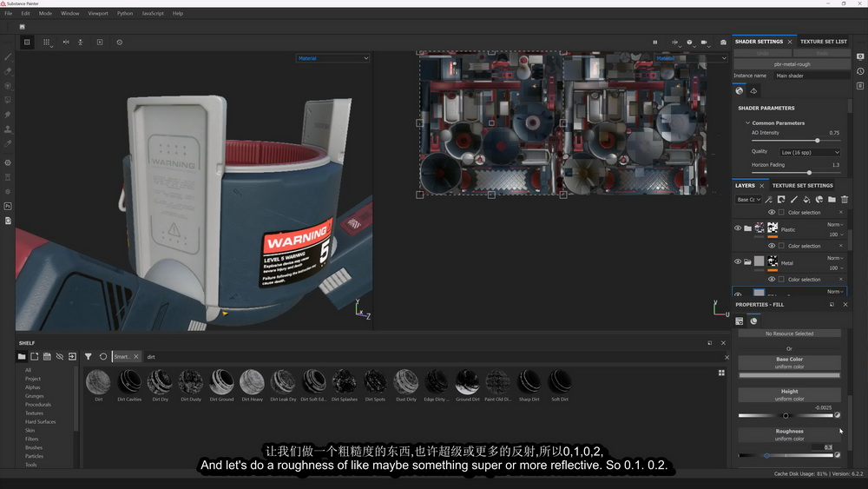Viewport: 868px width, 489px height.
Task: Click the Properties fill material sphere icon
Action: point(753,321)
